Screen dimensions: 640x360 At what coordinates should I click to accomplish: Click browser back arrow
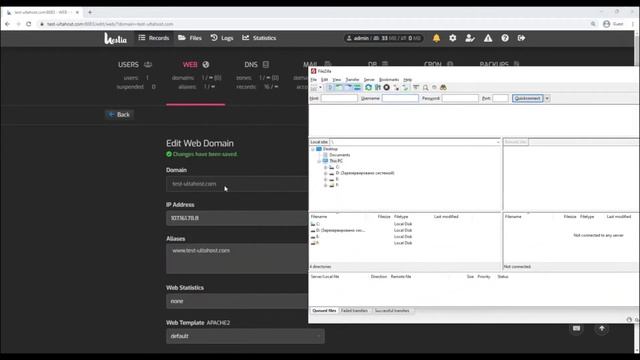click(7, 24)
